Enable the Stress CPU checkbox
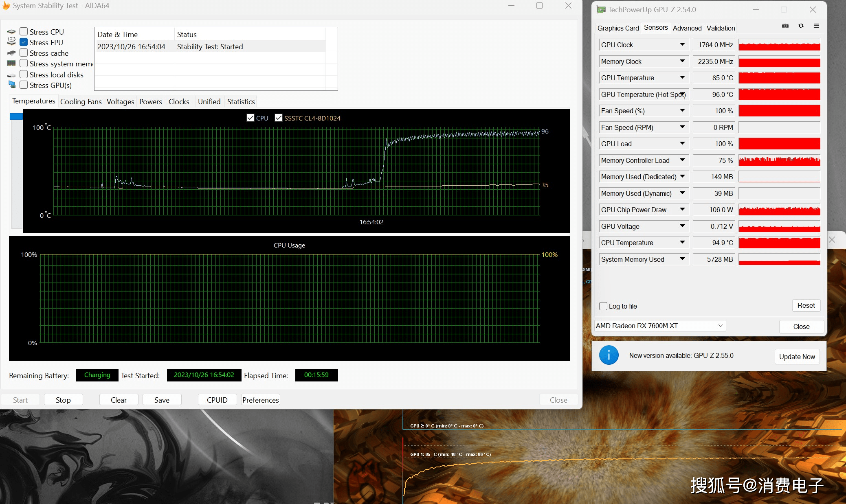This screenshot has height=504, width=846. click(x=24, y=31)
